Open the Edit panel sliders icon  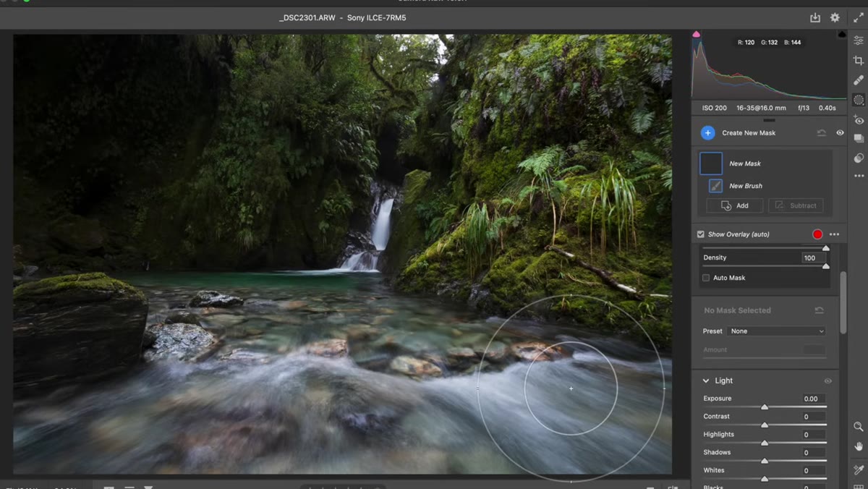click(x=859, y=41)
